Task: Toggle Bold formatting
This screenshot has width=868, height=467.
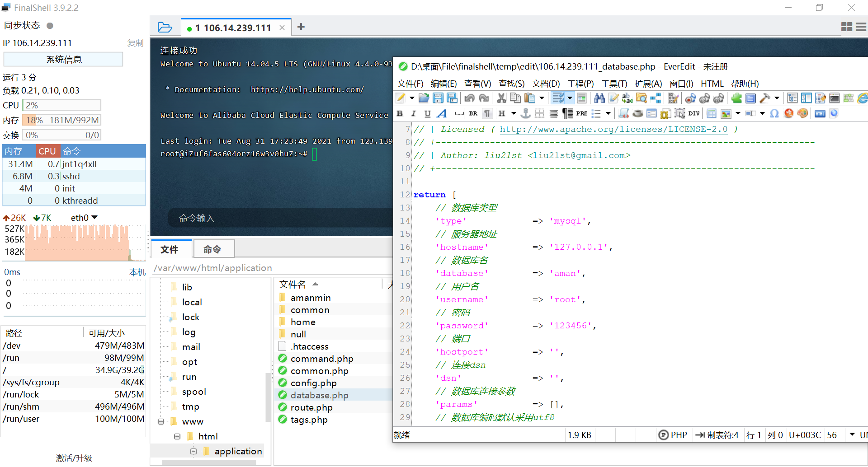Action: [400, 113]
